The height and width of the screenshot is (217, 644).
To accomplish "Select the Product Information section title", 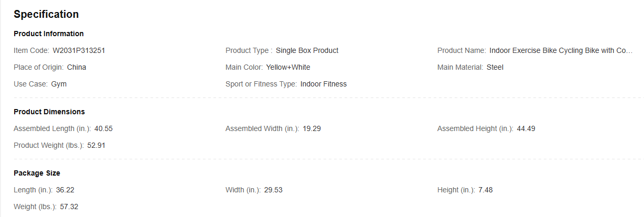I will pyautogui.click(x=49, y=34).
